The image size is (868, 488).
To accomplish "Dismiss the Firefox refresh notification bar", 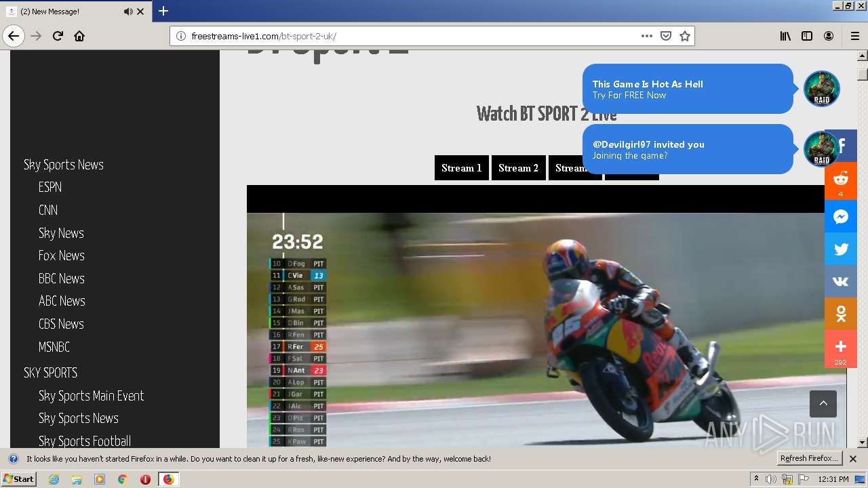I will 853,459.
